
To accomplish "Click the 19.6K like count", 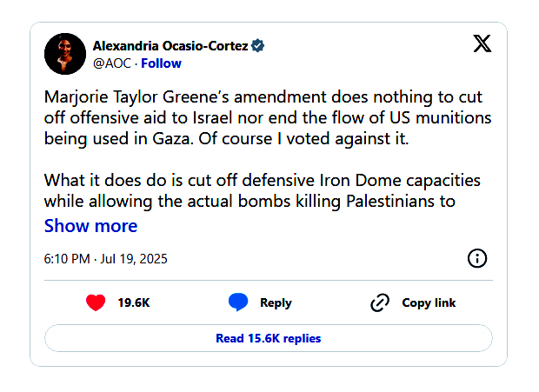I will click(134, 302).
